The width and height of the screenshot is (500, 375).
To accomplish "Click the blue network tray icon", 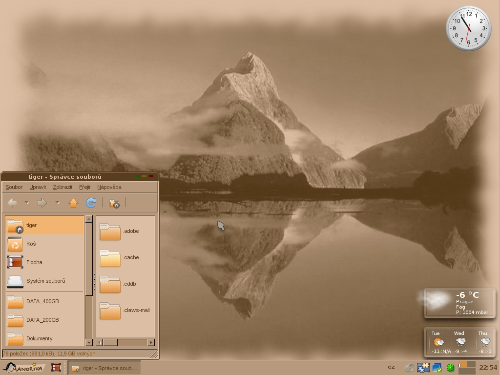I will (424, 368).
